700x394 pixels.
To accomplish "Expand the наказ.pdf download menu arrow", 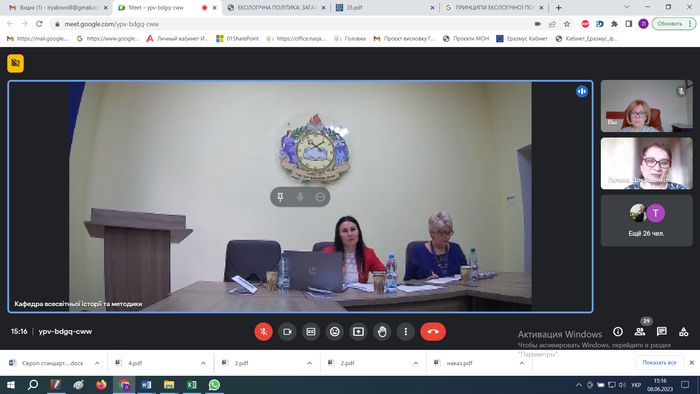I will (x=521, y=363).
